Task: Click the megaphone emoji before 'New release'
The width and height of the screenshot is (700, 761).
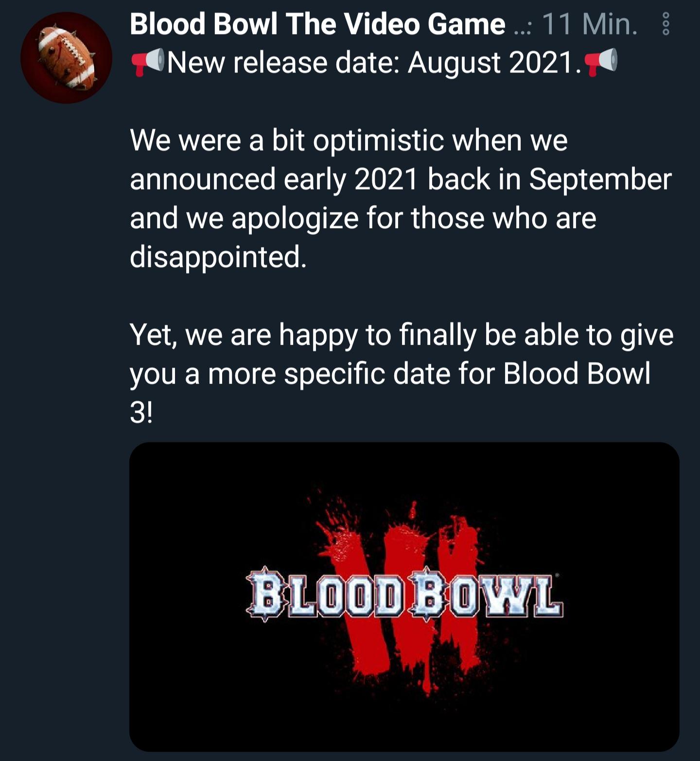Action: (148, 63)
